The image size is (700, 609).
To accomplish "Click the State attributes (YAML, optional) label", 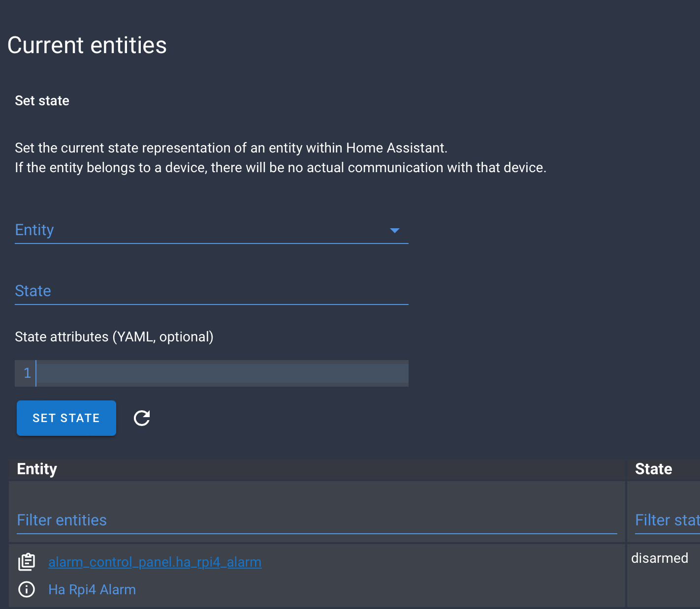I will [x=114, y=337].
